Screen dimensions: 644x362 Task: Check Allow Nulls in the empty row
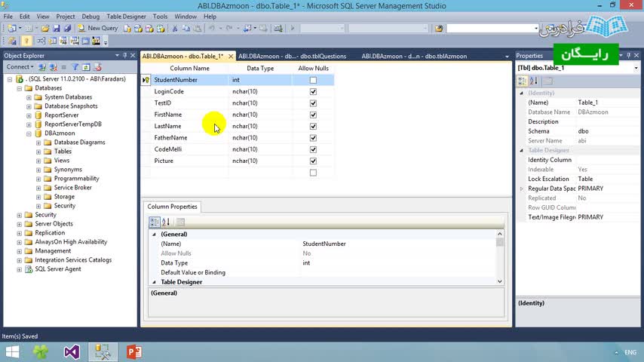tap(313, 173)
